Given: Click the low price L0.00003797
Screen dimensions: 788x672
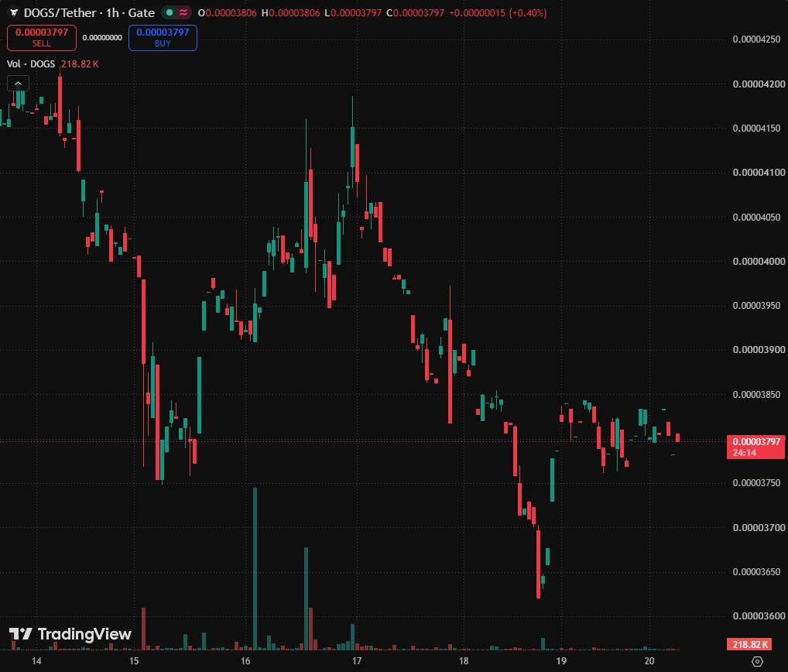Looking at the screenshot, I should click(x=353, y=12).
